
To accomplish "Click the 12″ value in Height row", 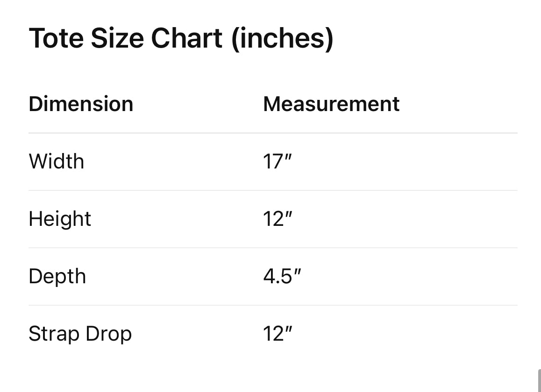I will pos(277,219).
